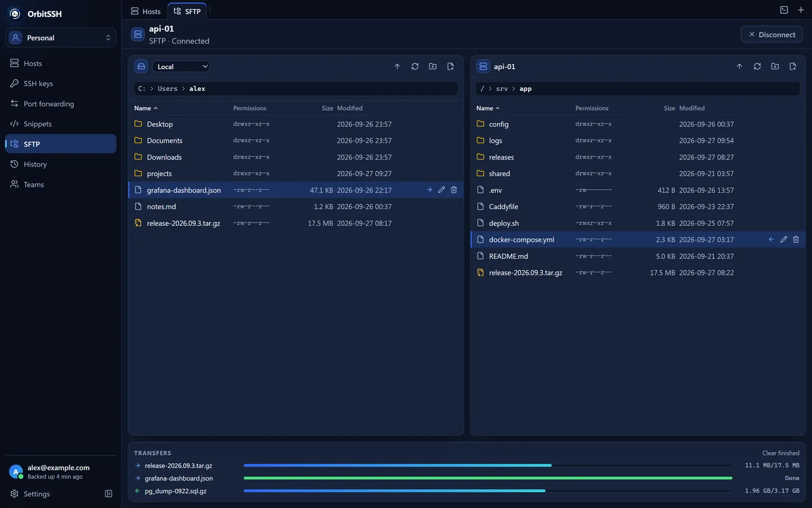
Task: Go to Port forwarding section
Action: pyautogui.click(x=61, y=104)
